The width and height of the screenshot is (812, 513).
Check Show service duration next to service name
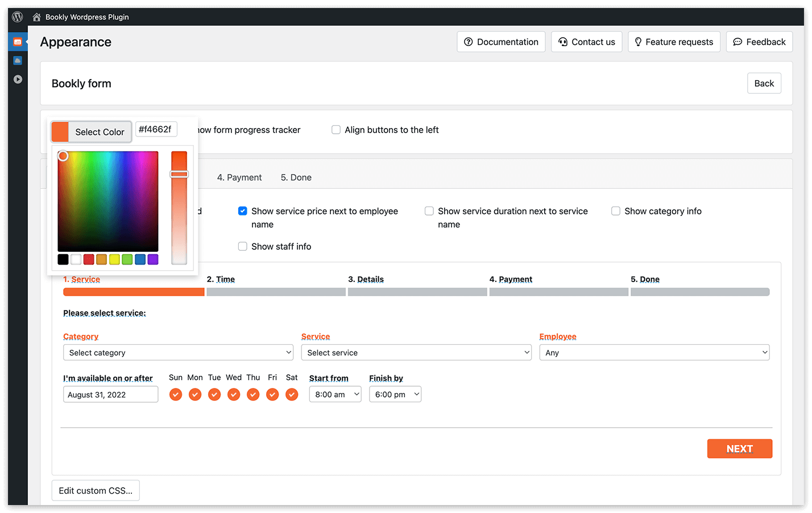pyautogui.click(x=429, y=211)
